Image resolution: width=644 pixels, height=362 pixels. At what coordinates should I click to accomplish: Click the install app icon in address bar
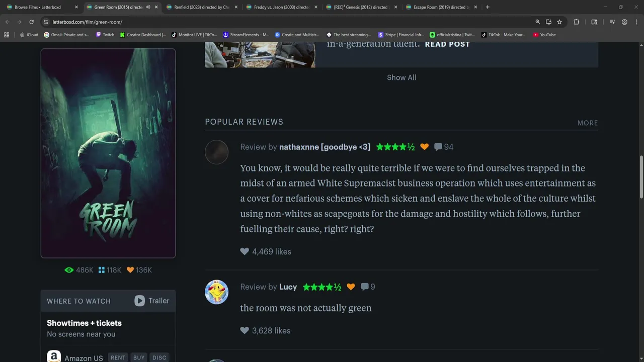click(x=548, y=22)
